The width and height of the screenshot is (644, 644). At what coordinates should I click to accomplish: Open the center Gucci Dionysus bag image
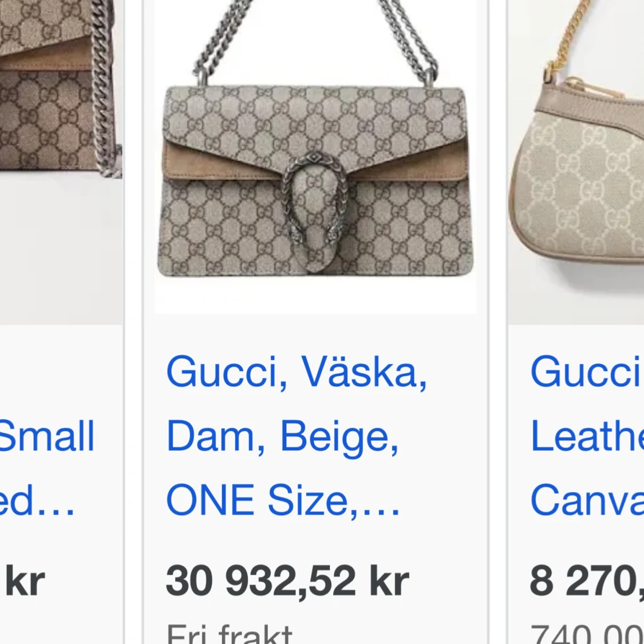click(315, 156)
